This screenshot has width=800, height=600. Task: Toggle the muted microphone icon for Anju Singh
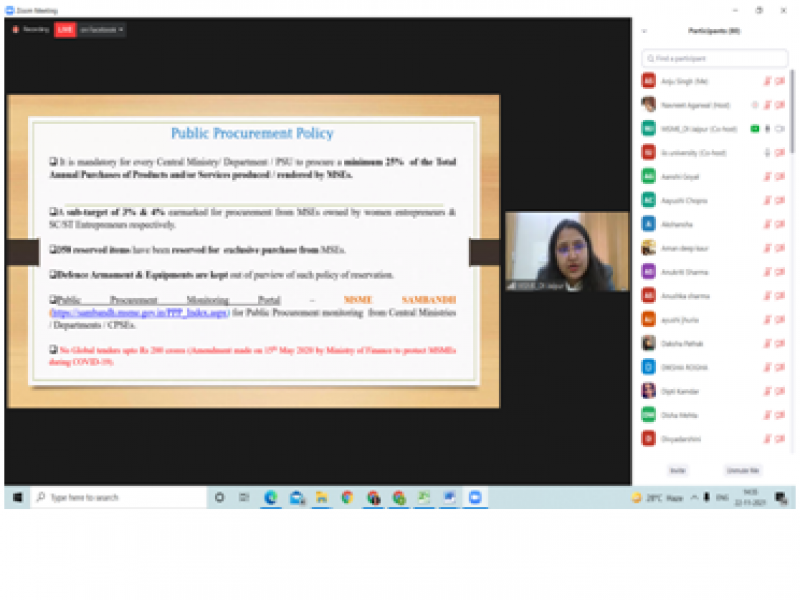[768, 81]
